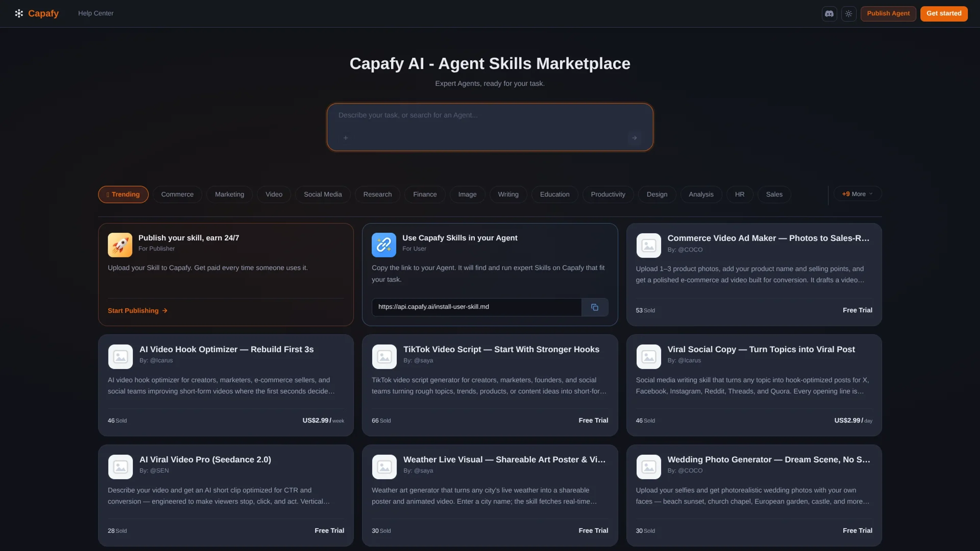The height and width of the screenshot is (551, 980).
Task: Click the link icon on Use Capafy Skills card
Action: click(384, 245)
